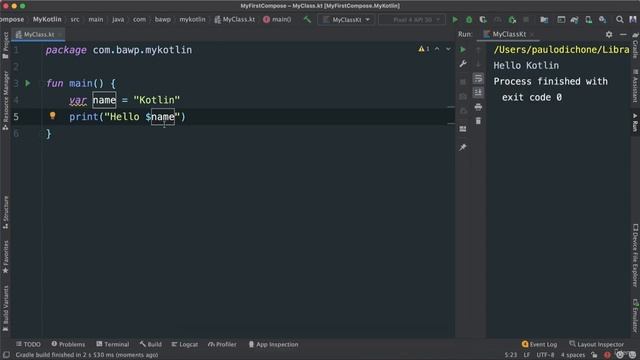Click the MyClass.kt breadcrumb in navigation bar
Viewport: 640px width, 360px height.
235,19
